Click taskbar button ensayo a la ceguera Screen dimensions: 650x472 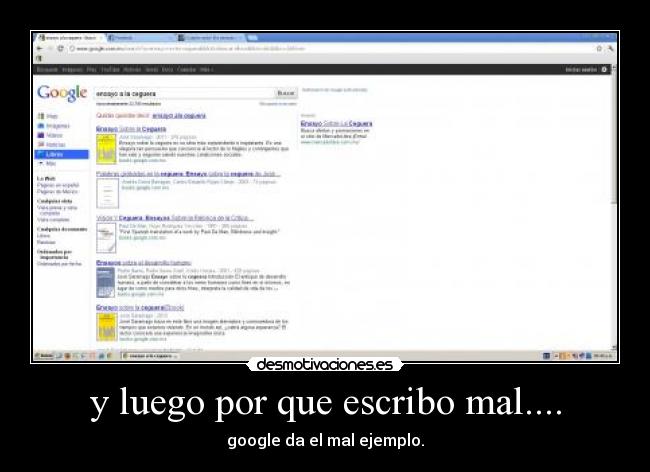pyautogui.click(x=150, y=356)
